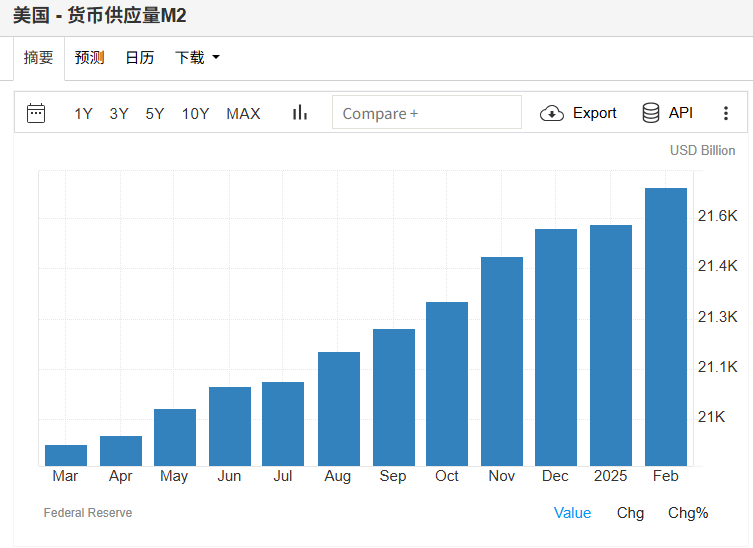Show chart by Chg%
753x548 pixels.
688,512
